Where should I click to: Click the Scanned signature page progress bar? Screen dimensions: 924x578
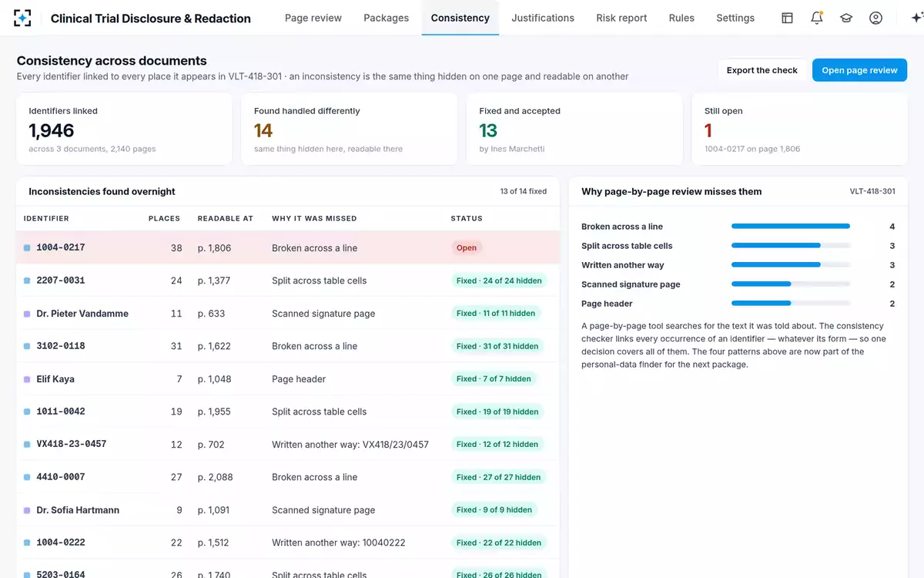pyautogui.click(x=791, y=284)
